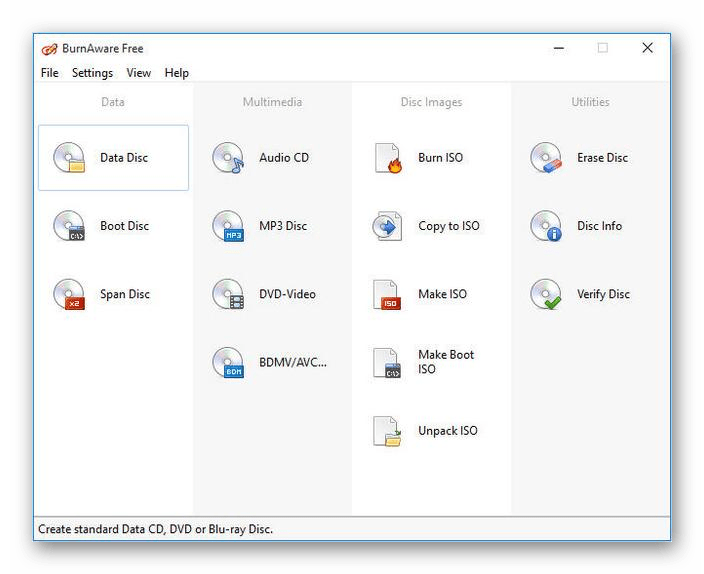Click the Copy to ISO label
This screenshot has height=574, width=704.
click(449, 226)
